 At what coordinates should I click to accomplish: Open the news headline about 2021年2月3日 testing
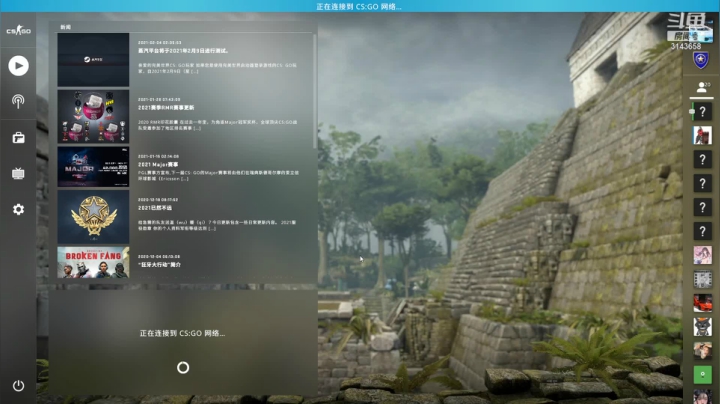pos(183,50)
